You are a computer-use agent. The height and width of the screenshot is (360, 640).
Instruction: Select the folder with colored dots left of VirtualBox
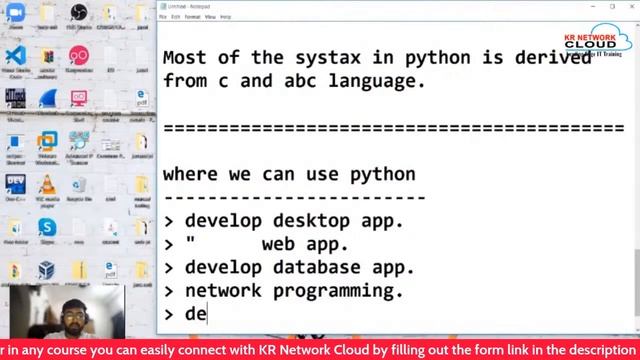15,271
